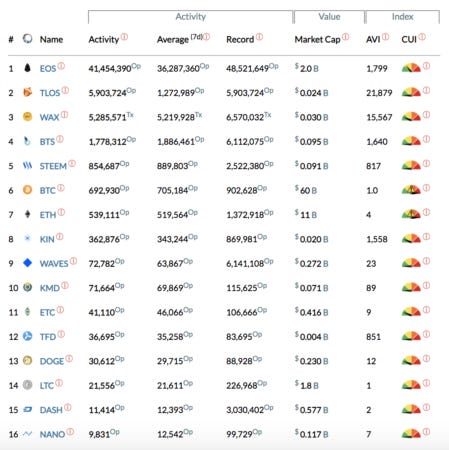
Task: Click WAX average value 5,219,928
Action: (176, 117)
